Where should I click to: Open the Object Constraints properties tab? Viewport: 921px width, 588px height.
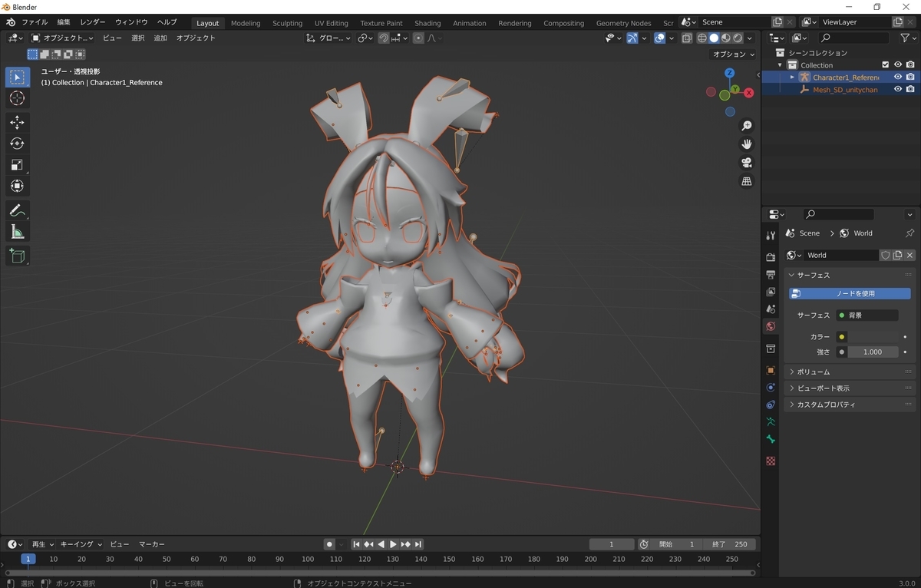point(771,405)
